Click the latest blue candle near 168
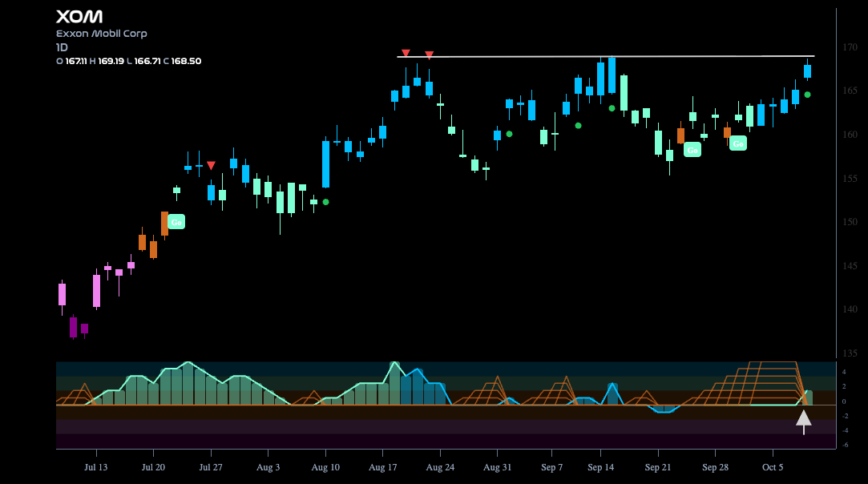The height and width of the screenshot is (484, 868). [x=808, y=71]
